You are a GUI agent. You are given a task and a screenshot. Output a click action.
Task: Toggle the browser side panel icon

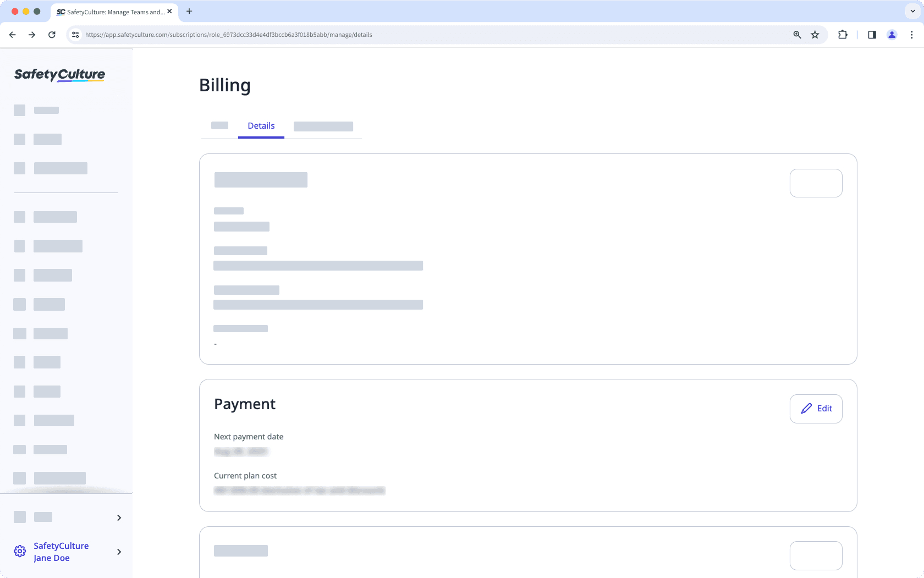(872, 34)
